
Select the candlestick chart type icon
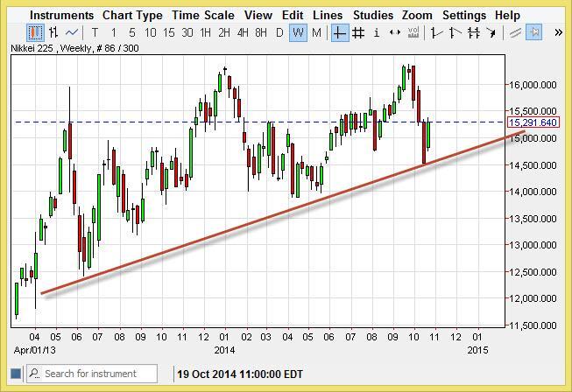pyautogui.click(x=35, y=32)
